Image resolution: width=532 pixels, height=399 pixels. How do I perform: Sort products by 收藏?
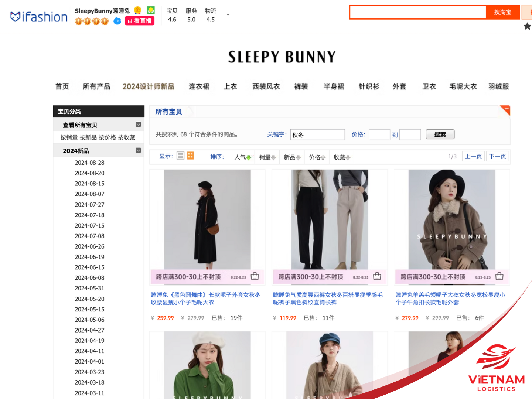click(x=342, y=157)
